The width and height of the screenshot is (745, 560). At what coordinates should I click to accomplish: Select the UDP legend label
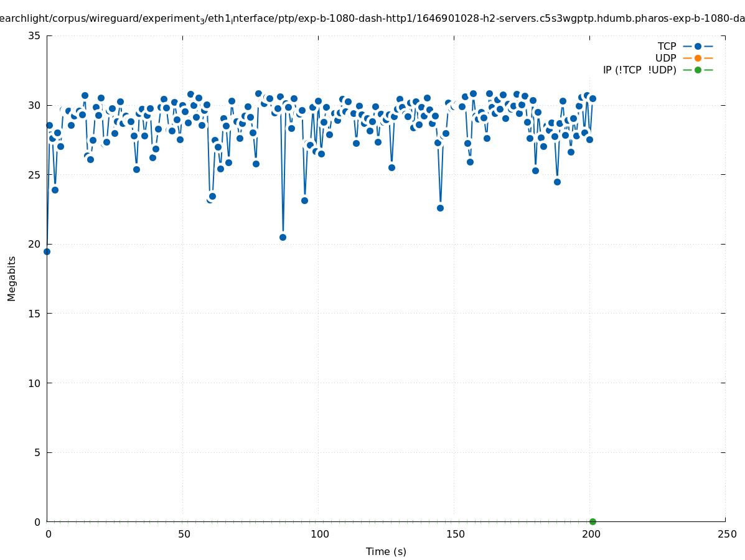pyautogui.click(x=665, y=58)
